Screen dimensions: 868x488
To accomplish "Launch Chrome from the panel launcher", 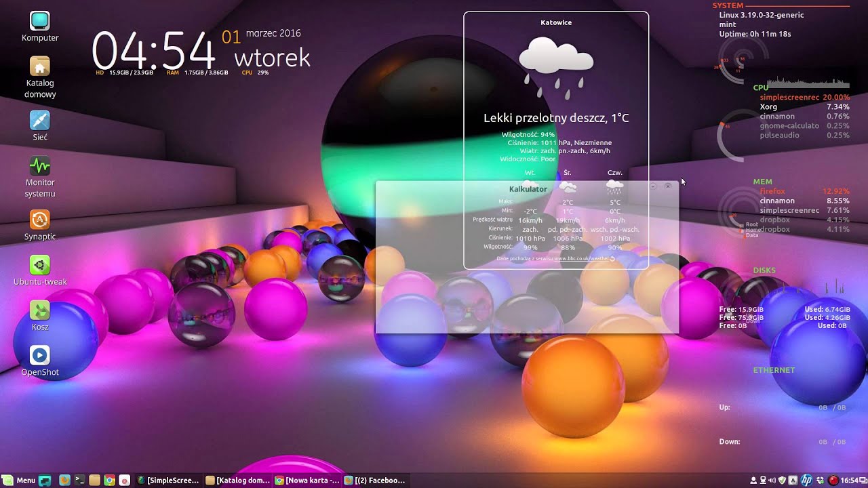I will point(109,480).
